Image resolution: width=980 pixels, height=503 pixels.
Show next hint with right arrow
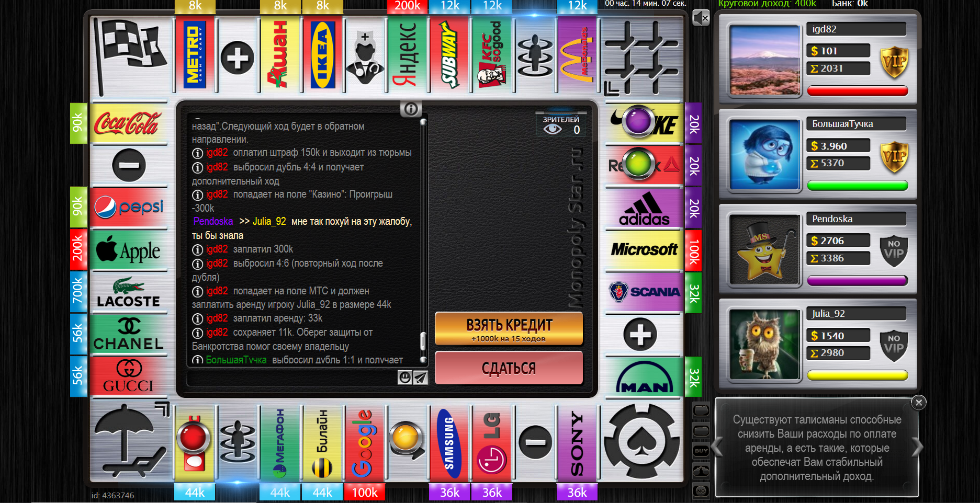pos(917,447)
